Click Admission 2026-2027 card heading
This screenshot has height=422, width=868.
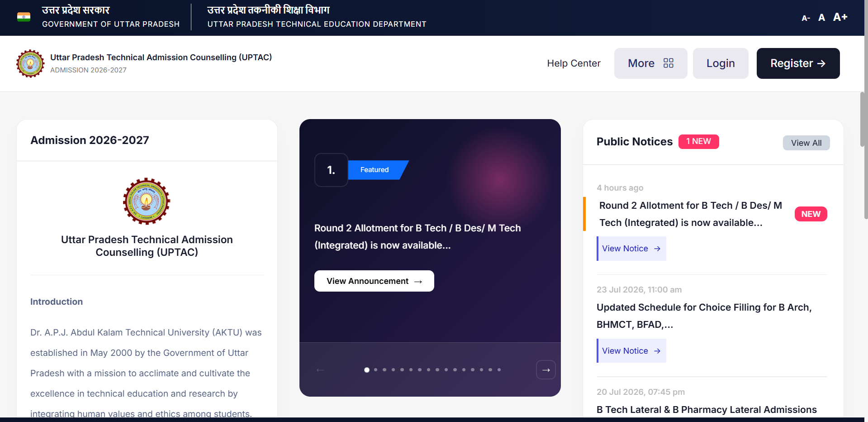point(90,140)
